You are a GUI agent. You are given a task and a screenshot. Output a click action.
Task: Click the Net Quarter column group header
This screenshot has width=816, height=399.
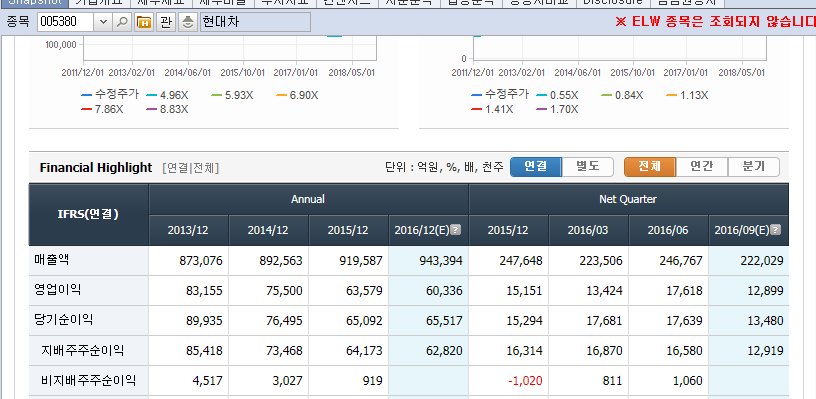point(628,199)
